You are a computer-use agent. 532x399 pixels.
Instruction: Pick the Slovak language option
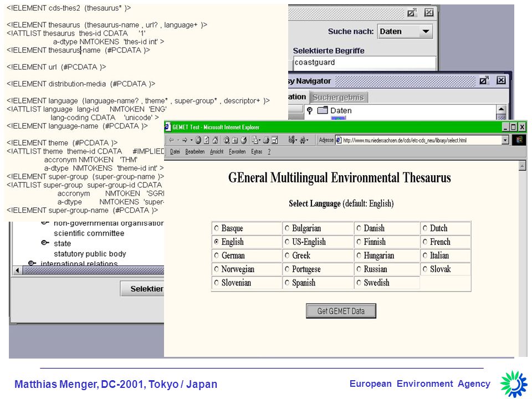click(x=425, y=269)
